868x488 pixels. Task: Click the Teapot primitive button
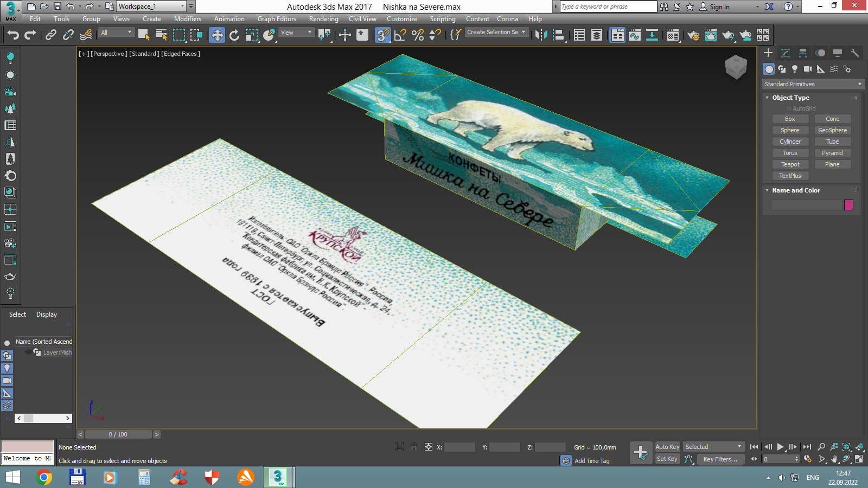click(790, 164)
